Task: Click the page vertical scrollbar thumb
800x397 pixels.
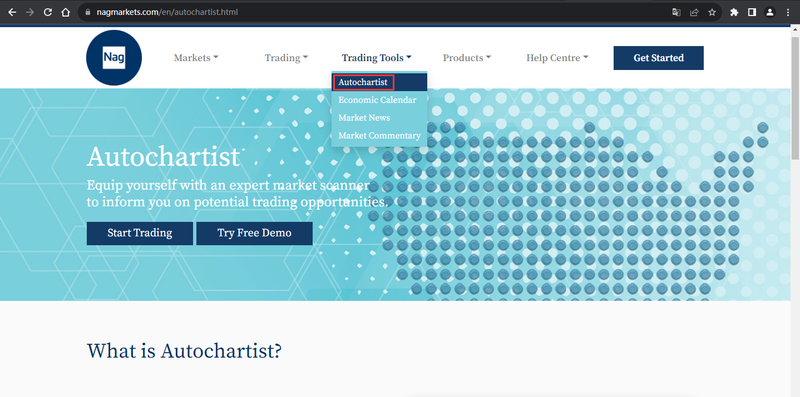Action: [795, 97]
